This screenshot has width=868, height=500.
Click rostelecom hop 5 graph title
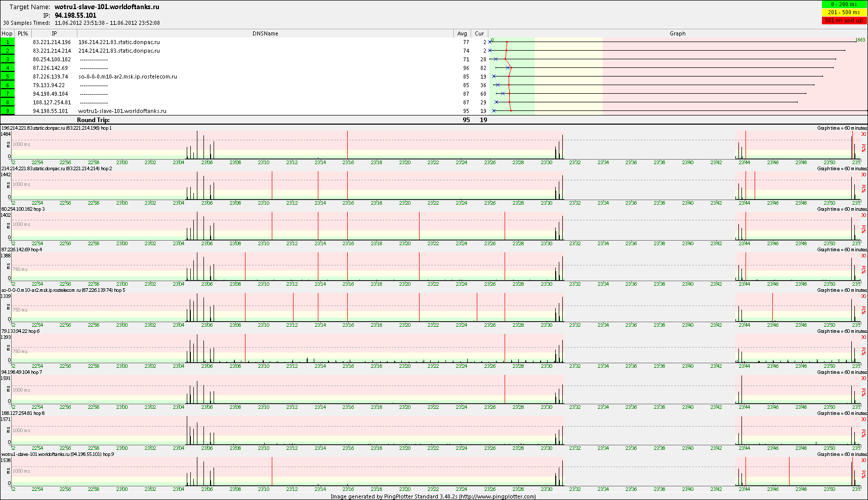(x=63, y=290)
